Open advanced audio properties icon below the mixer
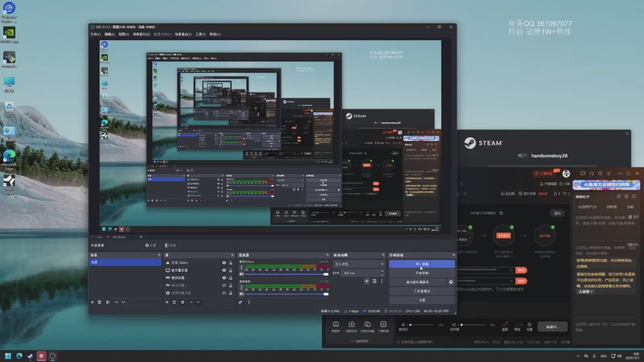This screenshot has width=644, height=362. click(x=241, y=302)
